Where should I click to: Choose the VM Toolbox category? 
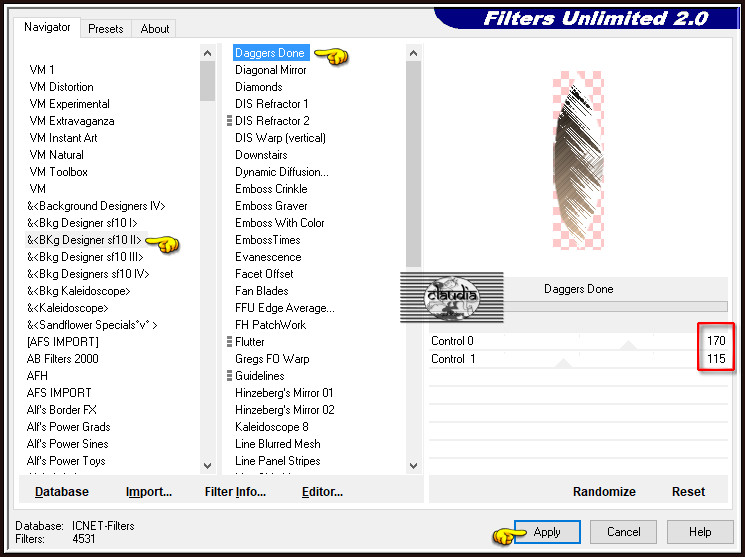[58, 172]
